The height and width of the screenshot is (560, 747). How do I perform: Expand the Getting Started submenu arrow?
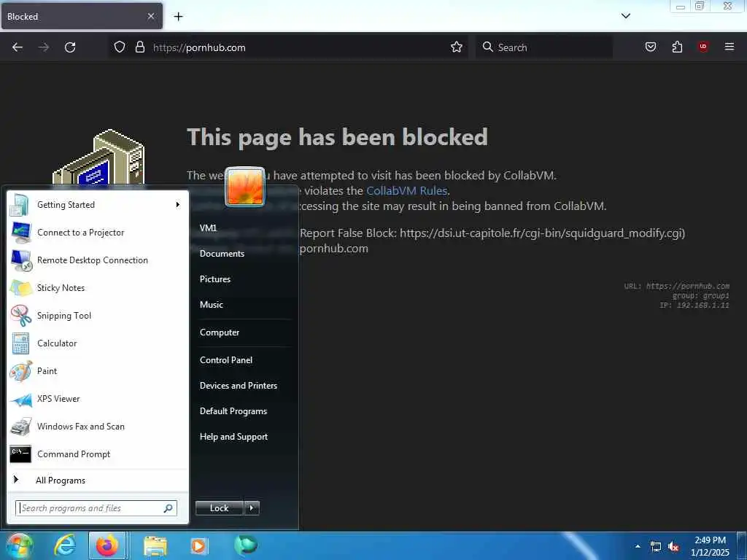tap(178, 205)
